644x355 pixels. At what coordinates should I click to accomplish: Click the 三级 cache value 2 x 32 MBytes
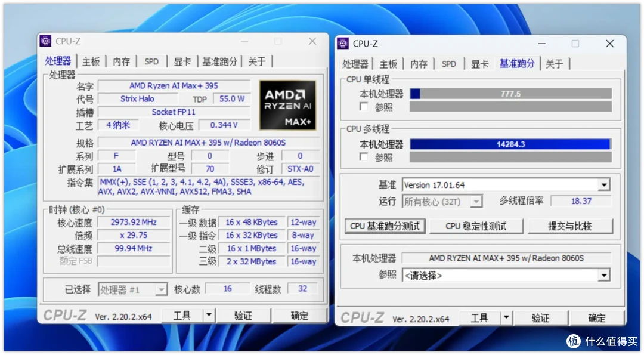pyautogui.click(x=252, y=261)
